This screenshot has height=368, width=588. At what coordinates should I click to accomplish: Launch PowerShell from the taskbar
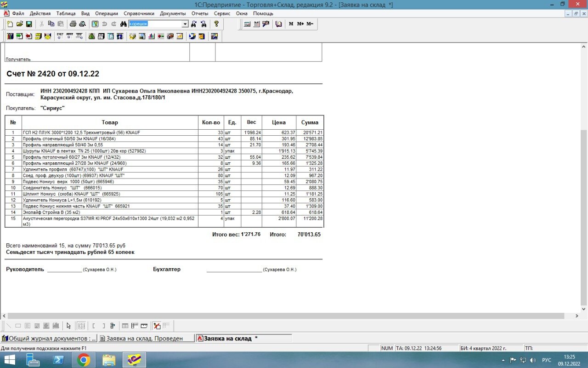coord(58,360)
